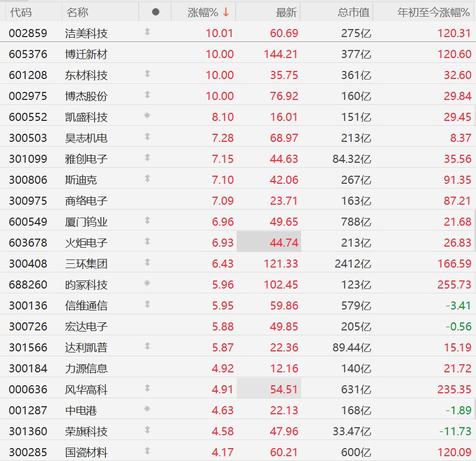Click the starburst icon next to 中电港

[x=147, y=408]
